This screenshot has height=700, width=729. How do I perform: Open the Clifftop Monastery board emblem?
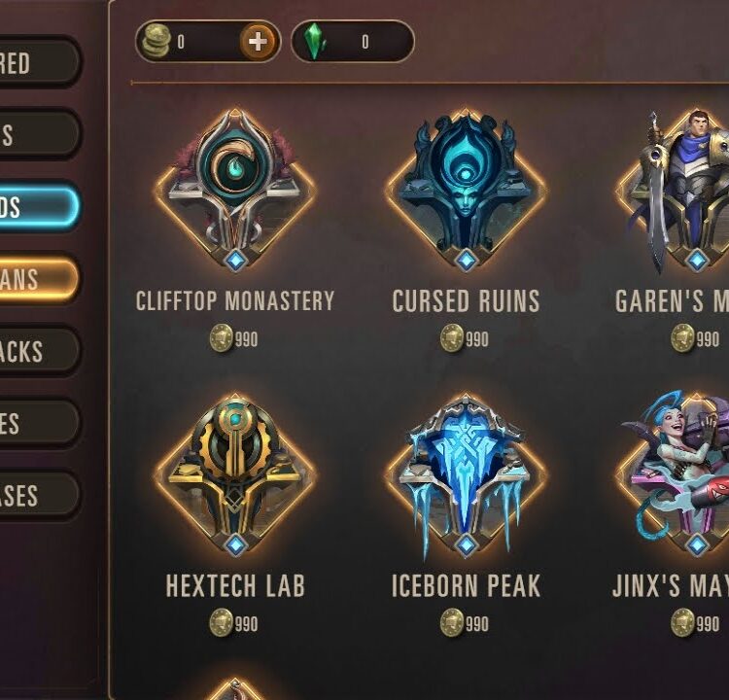(235, 191)
